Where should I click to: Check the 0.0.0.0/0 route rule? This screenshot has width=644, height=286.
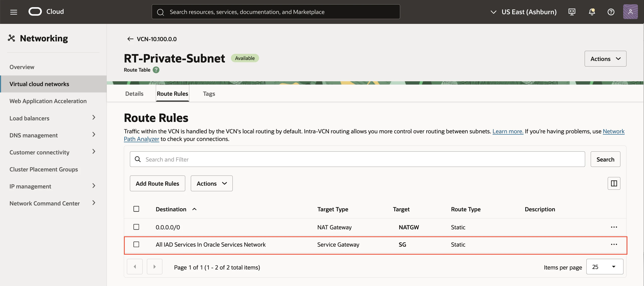136,227
